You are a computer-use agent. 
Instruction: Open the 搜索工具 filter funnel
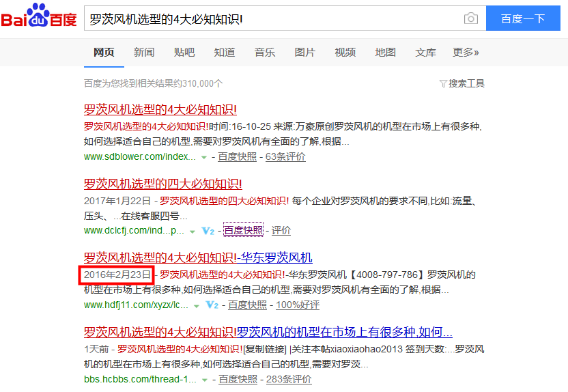[x=444, y=83]
